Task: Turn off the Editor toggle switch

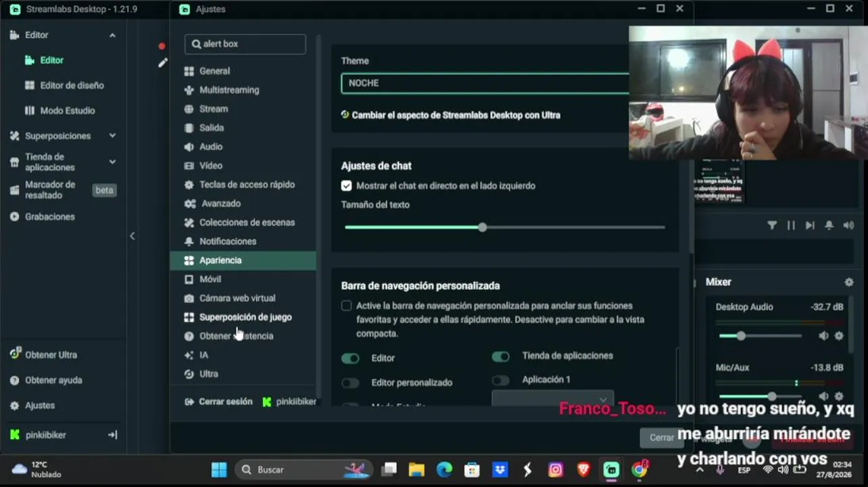Action: pos(350,358)
